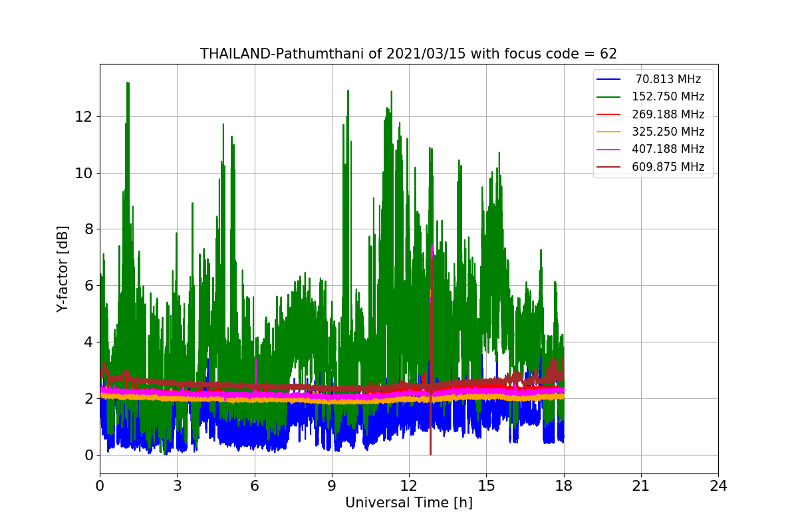The image size is (798, 532).
Task: Click the y-axis tick label 4
Action: (88, 342)
